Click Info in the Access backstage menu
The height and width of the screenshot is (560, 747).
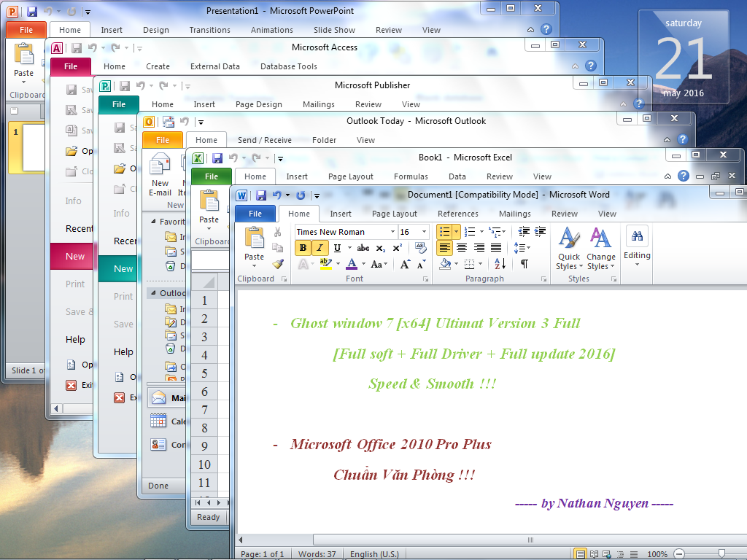tap(73, 201)
